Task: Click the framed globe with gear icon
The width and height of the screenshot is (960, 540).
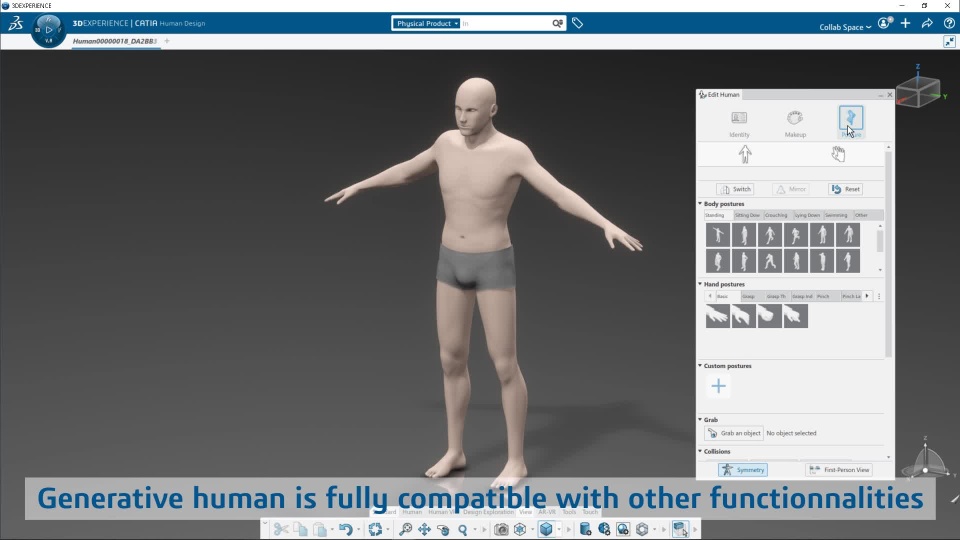Action: 623,529
